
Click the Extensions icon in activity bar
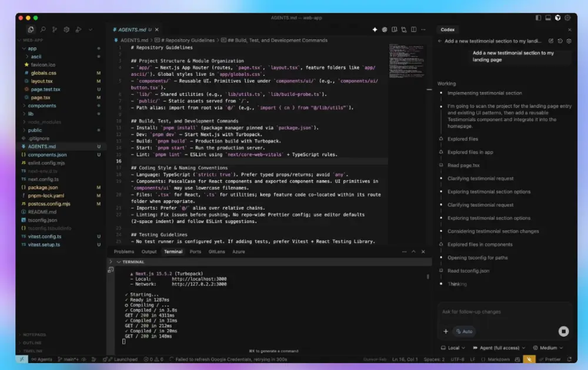tap(66, 29)
